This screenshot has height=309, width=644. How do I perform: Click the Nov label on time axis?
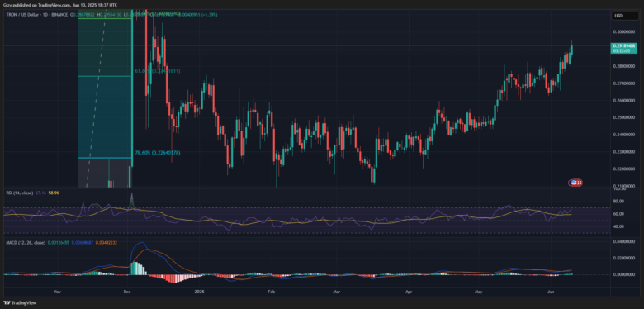[x=57, y=292]
